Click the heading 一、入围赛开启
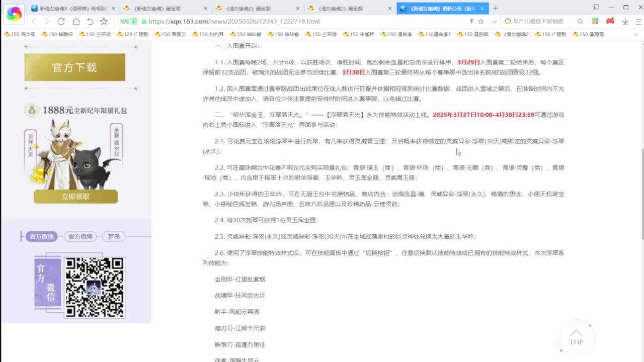Viewport: 644px width, 362px height. [x=236, y=46]
